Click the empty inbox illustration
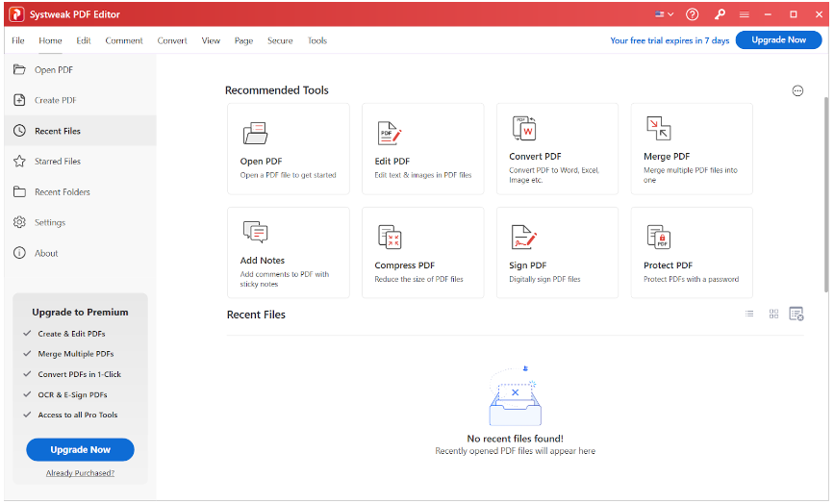The image size is (834, 504). tap(515, 396)
